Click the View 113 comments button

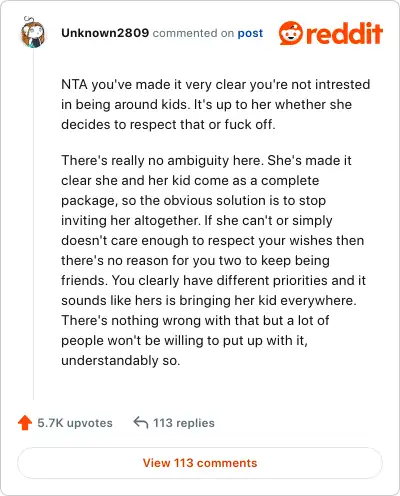coord(200,463)
